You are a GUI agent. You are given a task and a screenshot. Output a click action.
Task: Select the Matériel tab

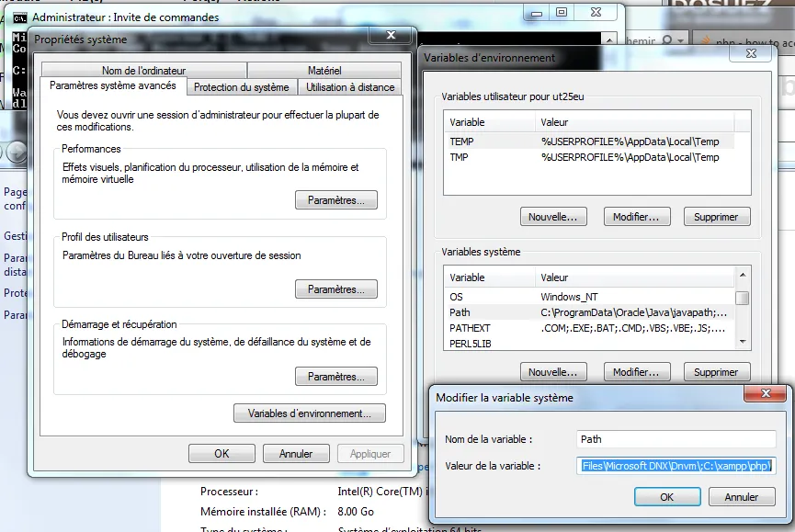(x=324, y=70)
